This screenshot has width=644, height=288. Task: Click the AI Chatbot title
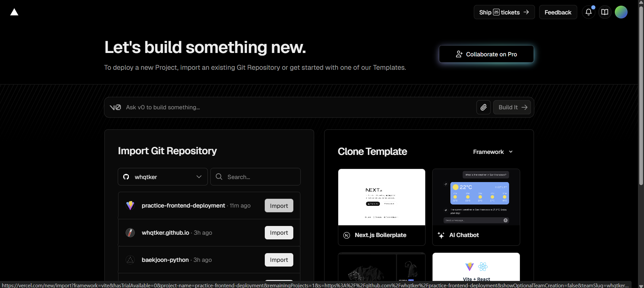tap(464, 235)
